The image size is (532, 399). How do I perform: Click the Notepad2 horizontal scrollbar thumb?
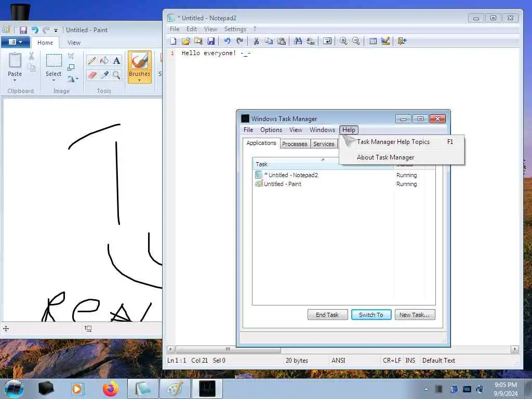[x=229, y=350]
